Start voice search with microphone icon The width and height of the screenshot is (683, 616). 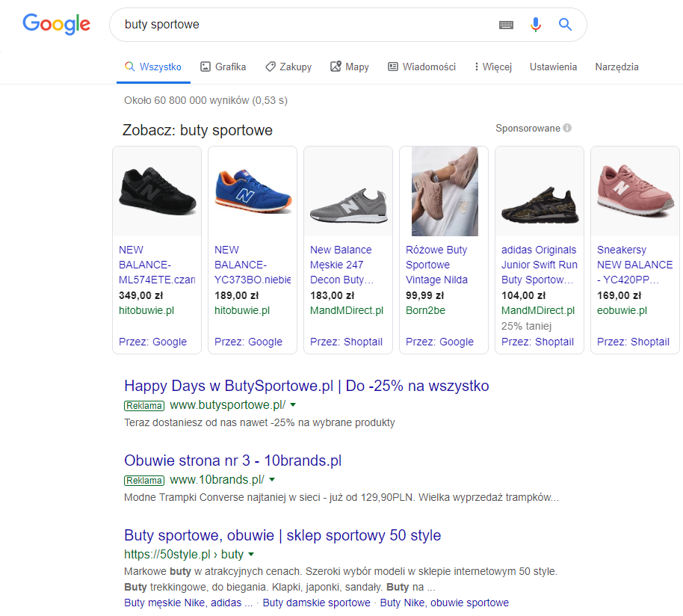click(x=535, y=25)
